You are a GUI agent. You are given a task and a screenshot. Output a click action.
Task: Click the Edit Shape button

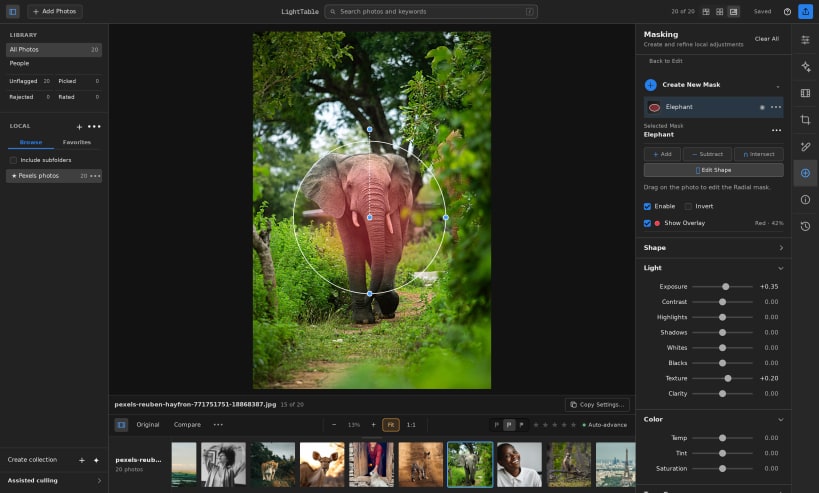click(x=713, y=170)
